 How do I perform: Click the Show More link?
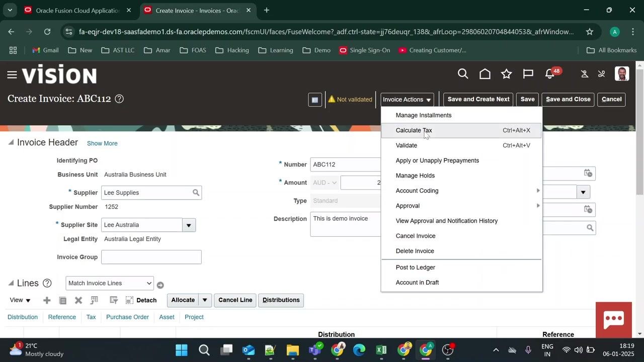click(x=102, y=143)
